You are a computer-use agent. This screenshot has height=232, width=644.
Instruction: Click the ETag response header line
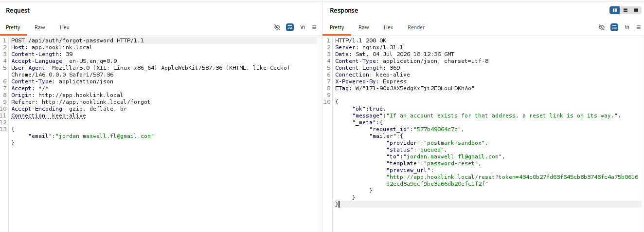click(x=404, y=88)
